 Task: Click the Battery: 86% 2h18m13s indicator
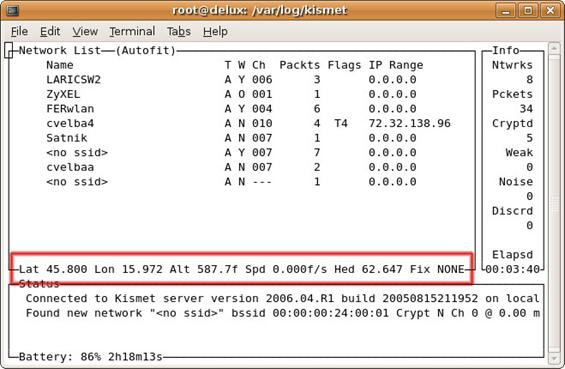click(x=90, y=357)
